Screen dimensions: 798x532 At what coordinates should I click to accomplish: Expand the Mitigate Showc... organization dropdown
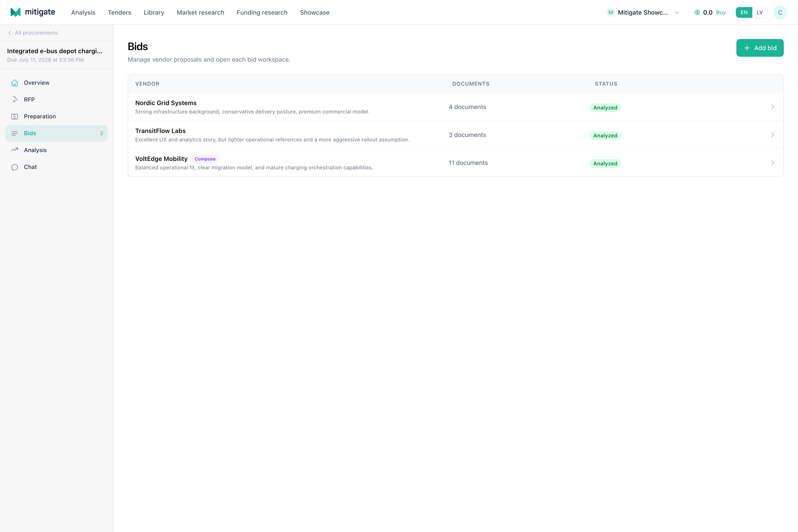[677, 13]
